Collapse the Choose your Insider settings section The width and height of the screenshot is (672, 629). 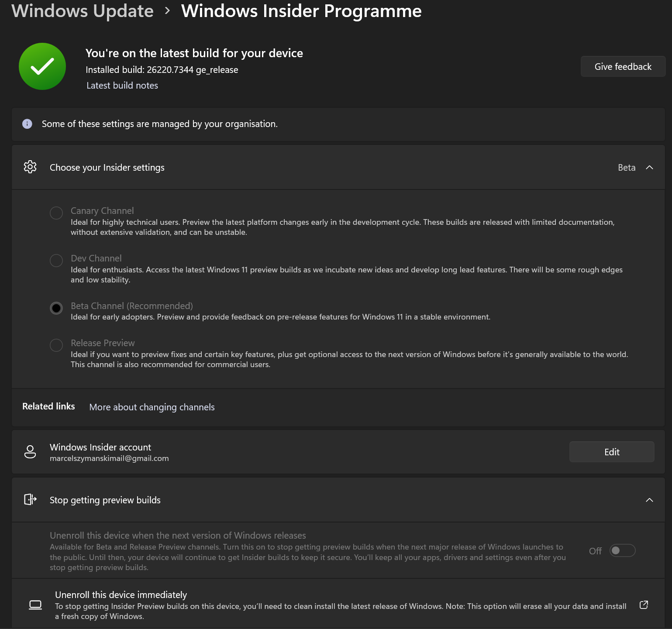coord(649,168)
